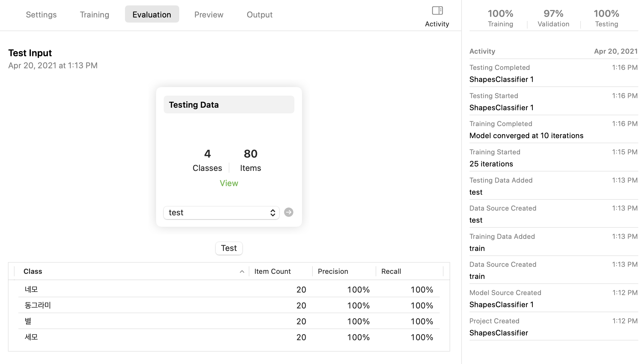Select Testing Completed activity entry
This screenshot has height=364, width=644.
(x=553, y=73)
